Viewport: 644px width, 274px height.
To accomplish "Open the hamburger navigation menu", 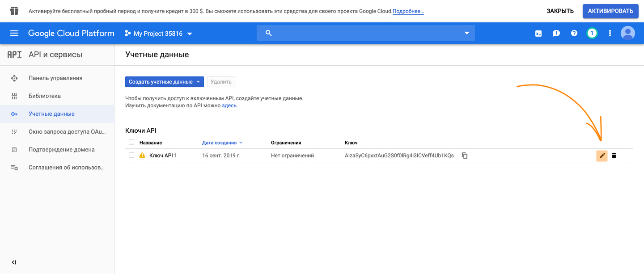I will pyautogui.click(x=14, y=34).
